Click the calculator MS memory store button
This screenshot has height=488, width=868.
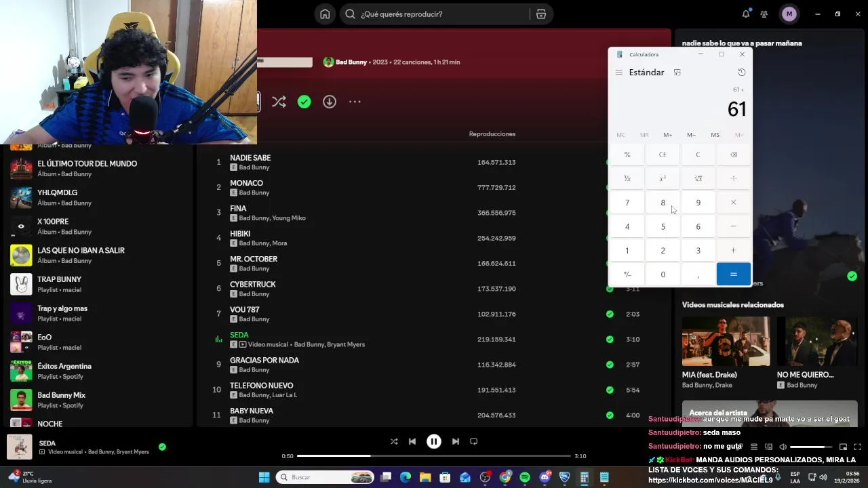(x=715, y=135)
